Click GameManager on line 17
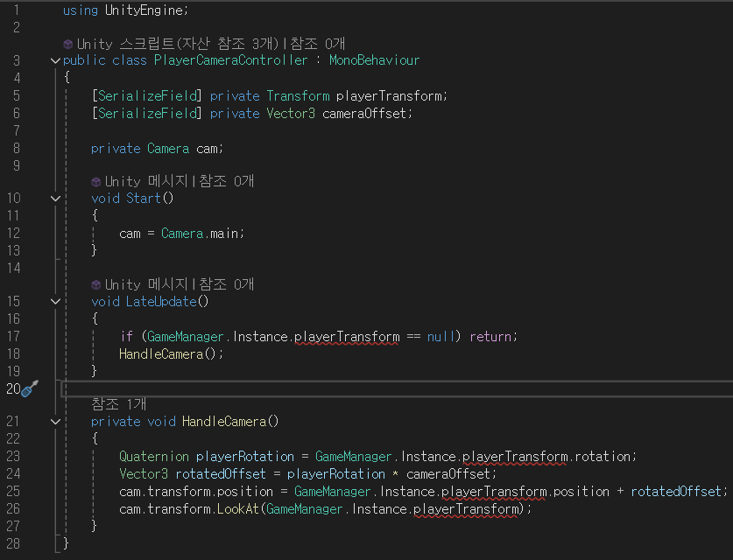 (x=185, y=336)
